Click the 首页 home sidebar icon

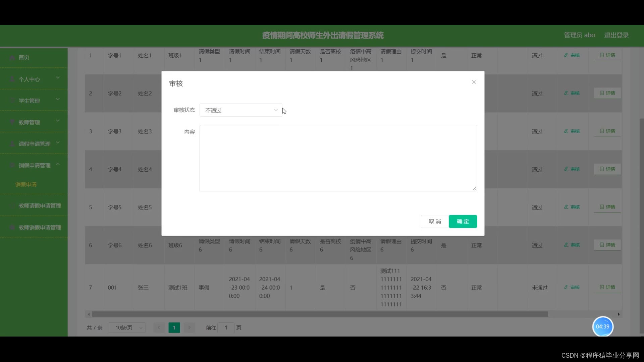[x=12, y=58]
